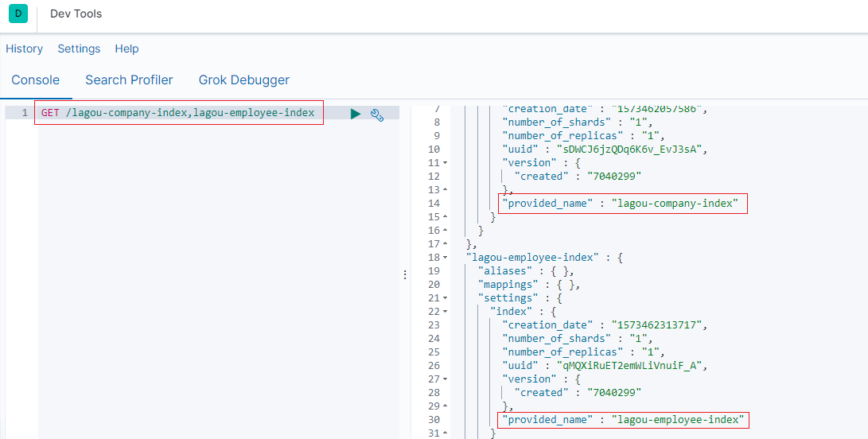
Task: Click the "aliases" line at row 19
Action: point(527,271)
